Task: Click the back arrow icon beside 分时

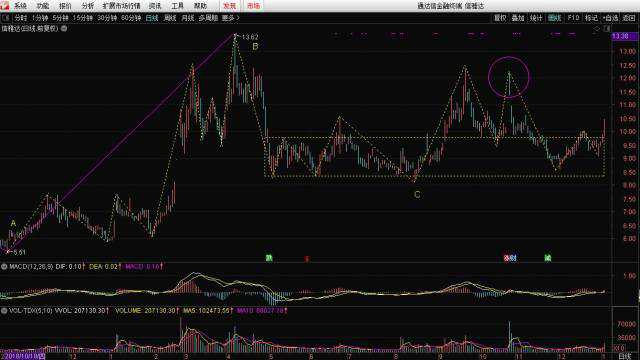Action: pyautogui.click(x=6, y=18)
